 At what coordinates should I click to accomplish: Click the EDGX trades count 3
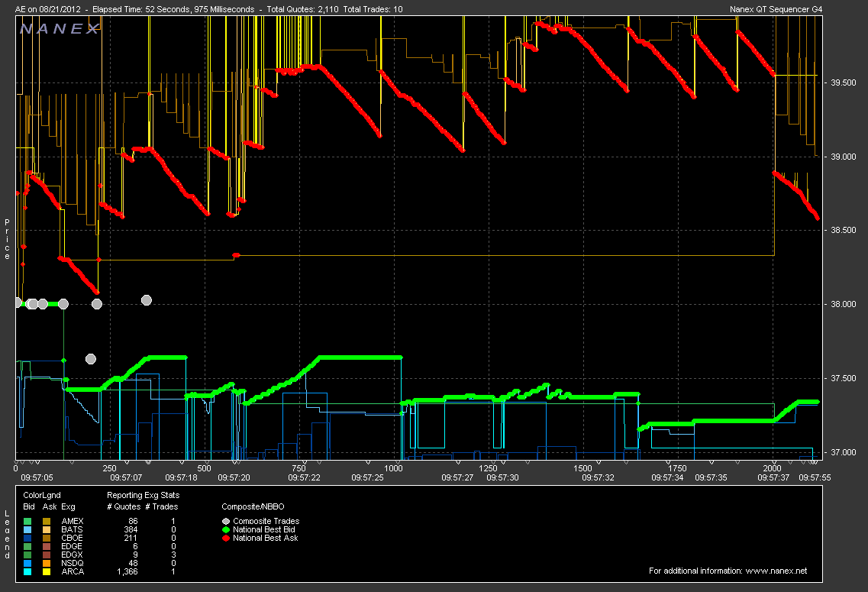tap(173, 555)
